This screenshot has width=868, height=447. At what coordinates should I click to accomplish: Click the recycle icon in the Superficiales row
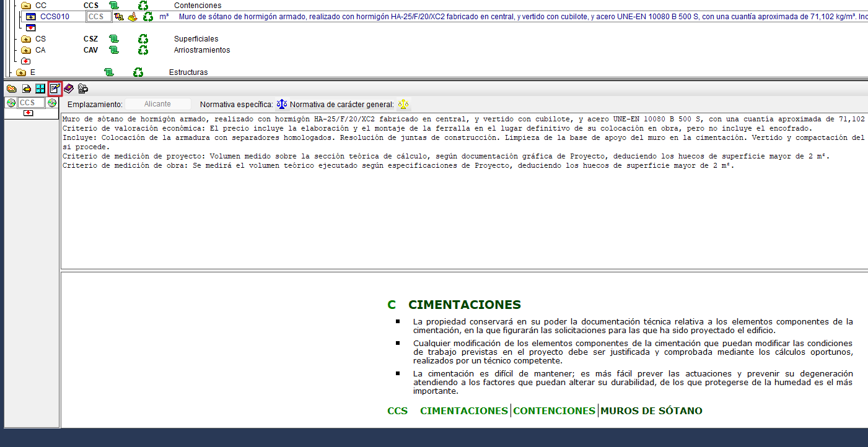coord(143,39)
